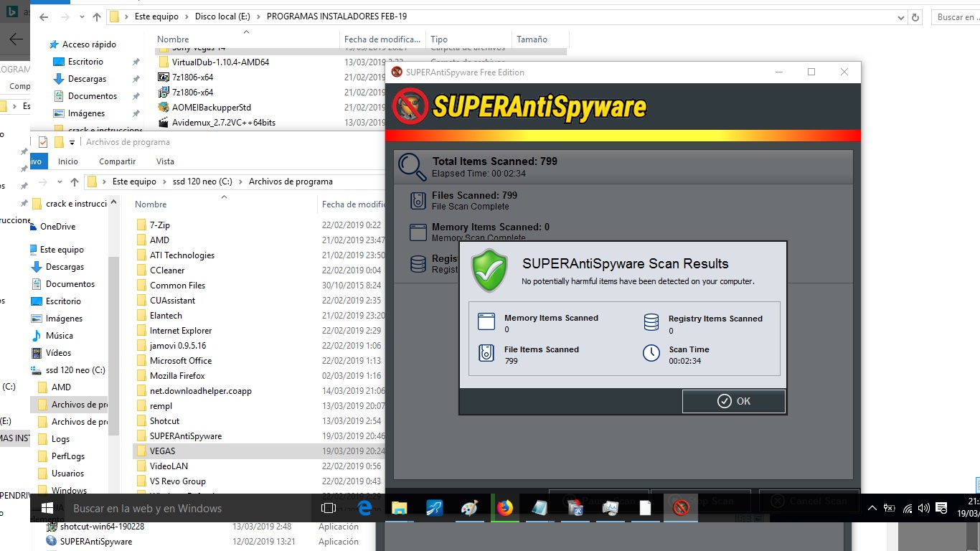Select the Common Files folder
Screen dimensions: 980x551
[x=177, y=286]
